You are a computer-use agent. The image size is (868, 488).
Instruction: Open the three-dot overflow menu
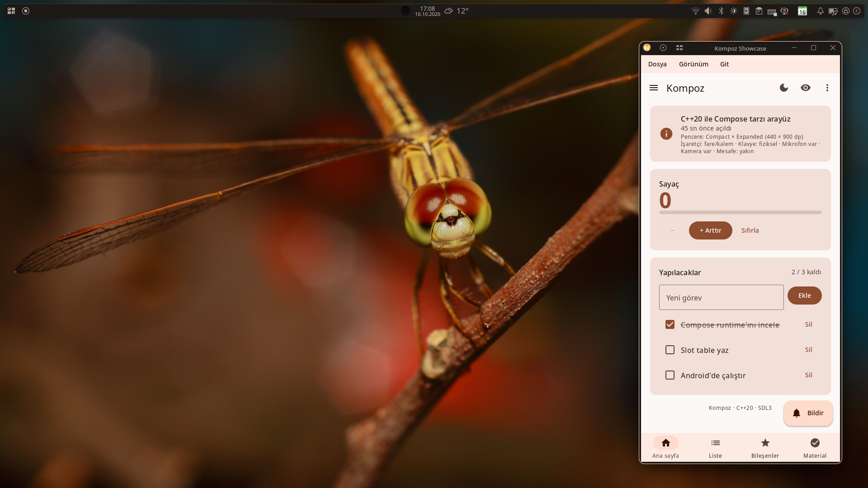(827, 88)
